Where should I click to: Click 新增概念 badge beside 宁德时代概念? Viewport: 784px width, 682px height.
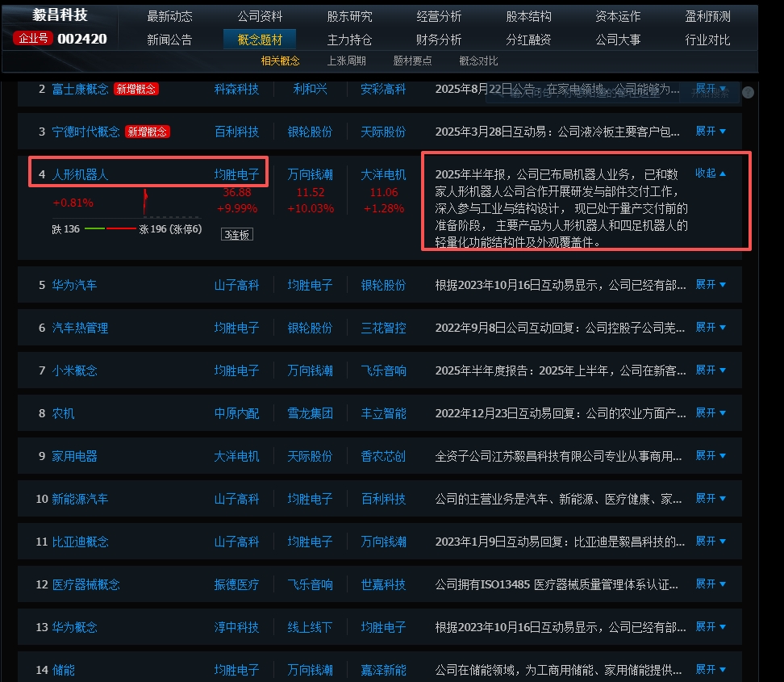click(148, 132)
